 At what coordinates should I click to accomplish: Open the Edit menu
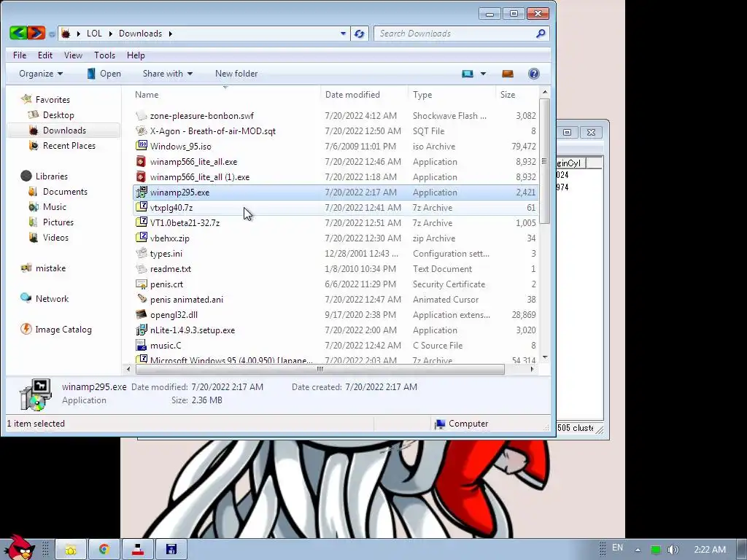click(45, 55)
